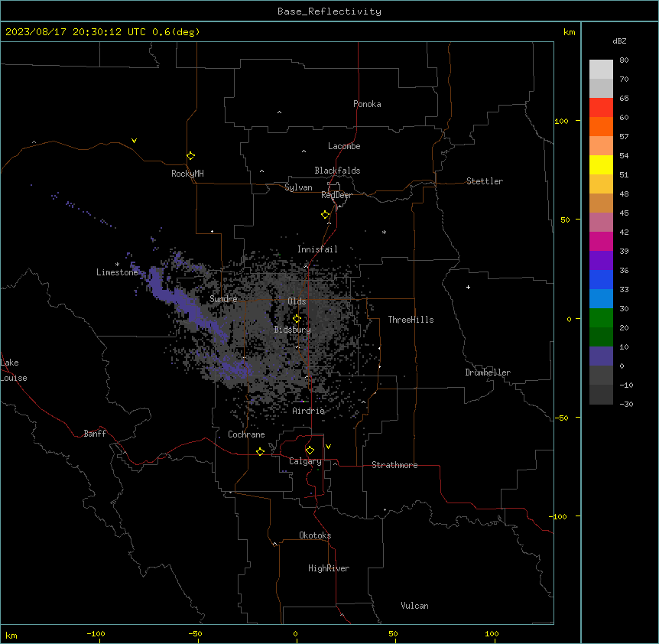This screenshot has height=644, width=659.
Task: Click the Calgary label
Action: [x=305, y=461]
